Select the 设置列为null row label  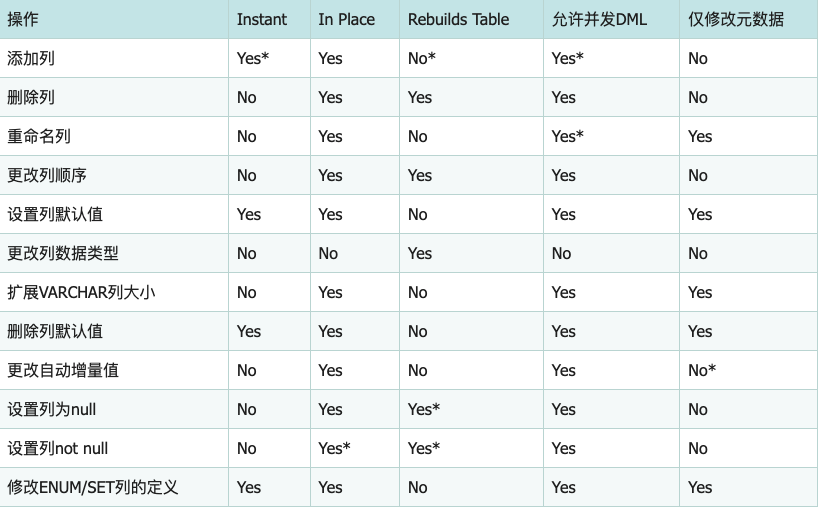(52, 409)
